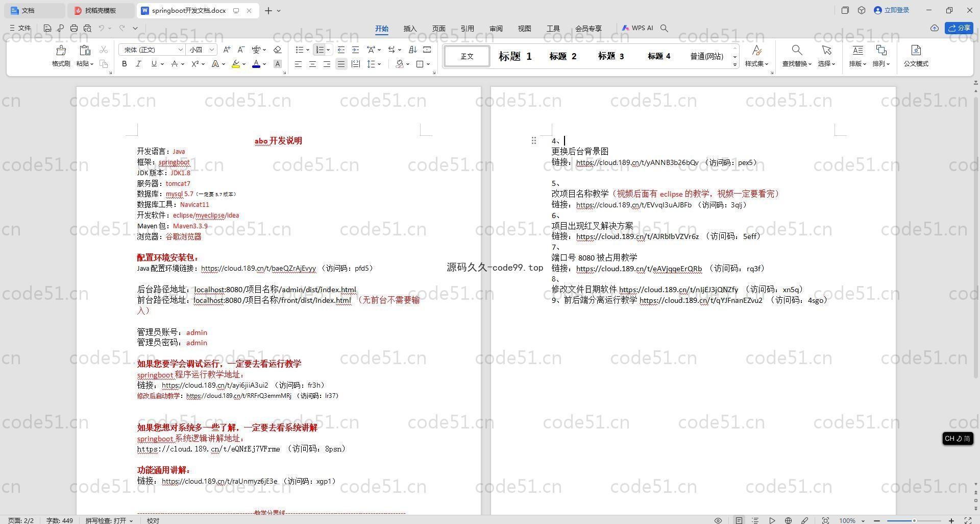Increase font size with A+ icon

(227, 50)
